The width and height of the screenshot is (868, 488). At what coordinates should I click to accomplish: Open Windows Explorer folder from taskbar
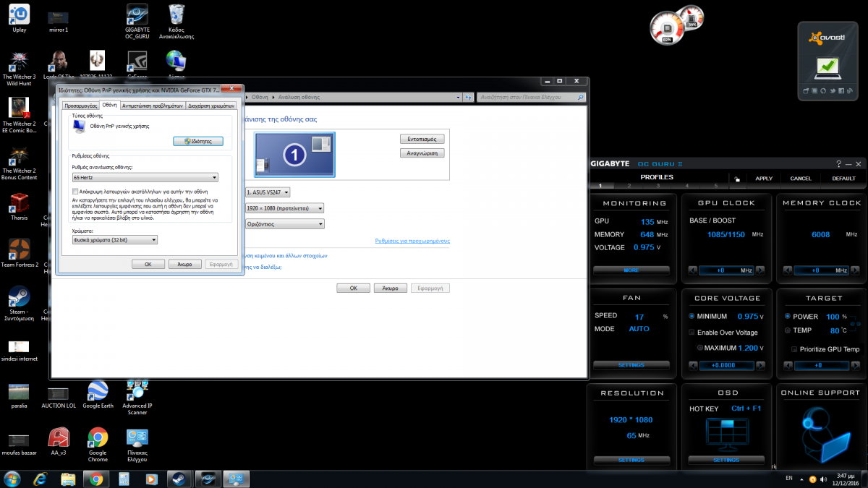pos(68,479)
